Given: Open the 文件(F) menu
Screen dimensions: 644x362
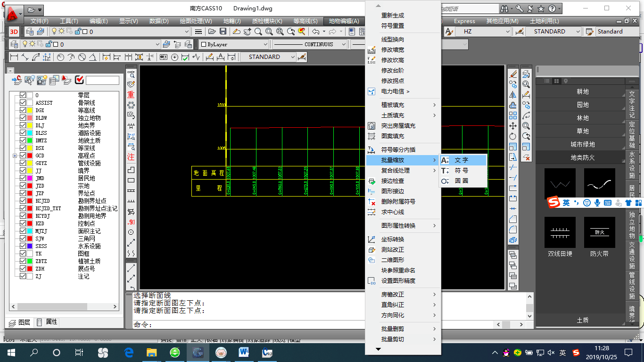Looking at the screenshot, I should 40,21.
